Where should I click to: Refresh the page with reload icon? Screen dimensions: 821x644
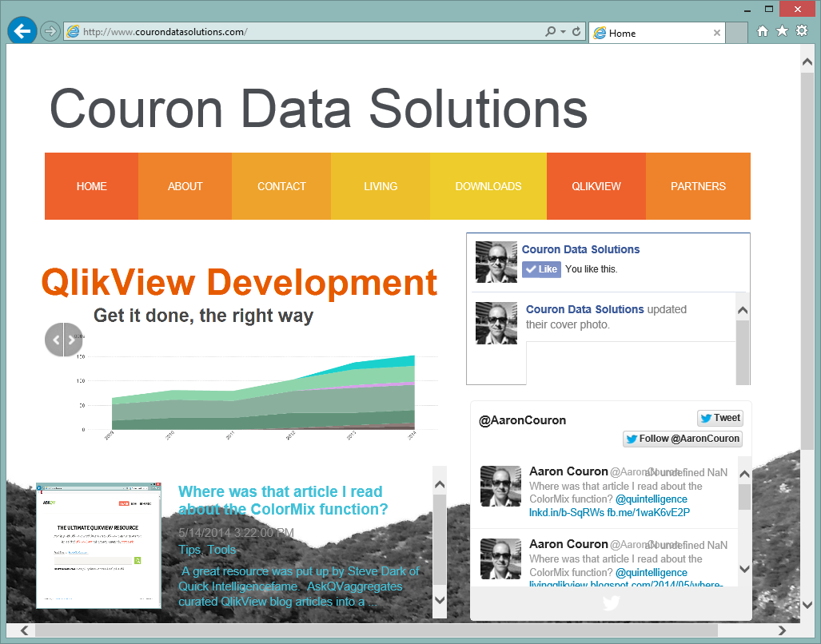576,31
